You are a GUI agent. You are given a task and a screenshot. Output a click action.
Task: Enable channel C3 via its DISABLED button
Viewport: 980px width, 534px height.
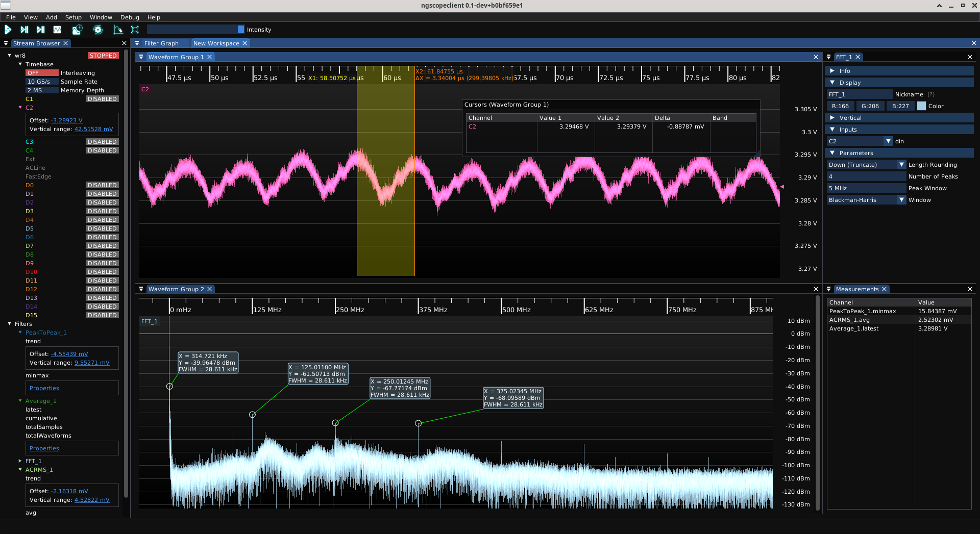click(x=102, y=142)
